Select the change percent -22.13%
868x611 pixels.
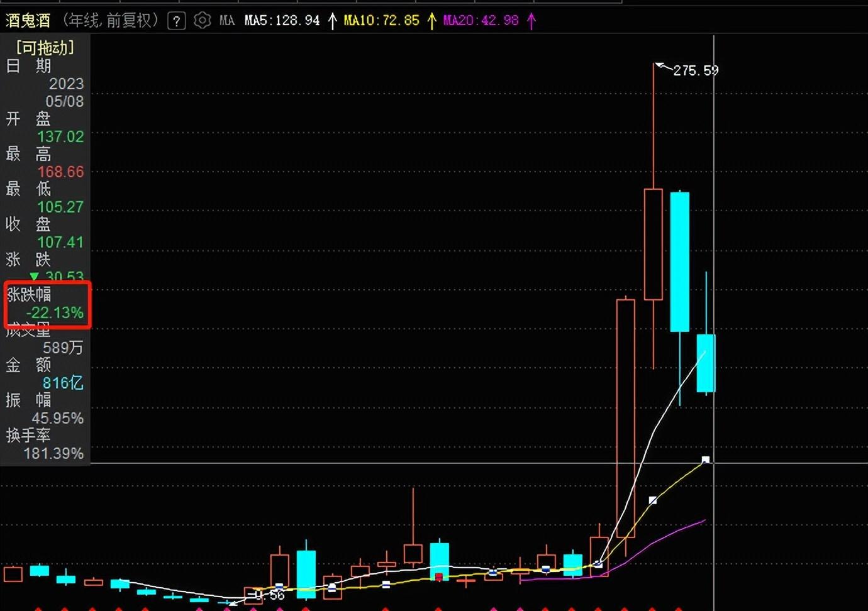click(55, 312)
